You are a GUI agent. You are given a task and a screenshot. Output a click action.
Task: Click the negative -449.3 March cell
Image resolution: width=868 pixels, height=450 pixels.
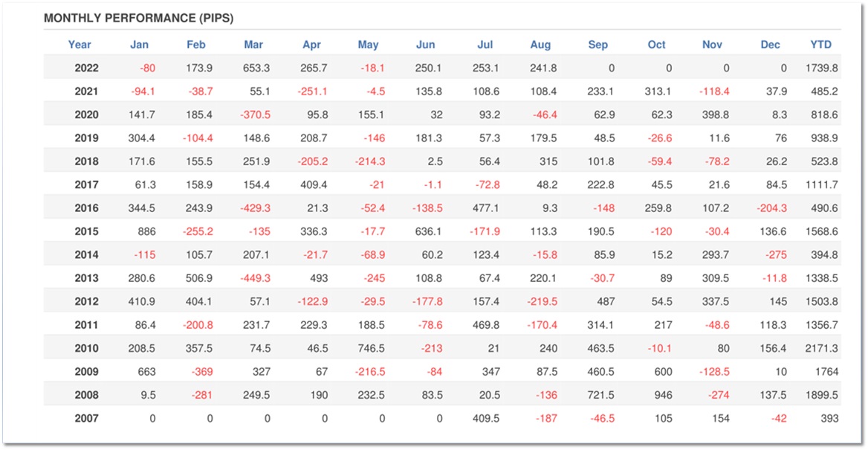256,278
